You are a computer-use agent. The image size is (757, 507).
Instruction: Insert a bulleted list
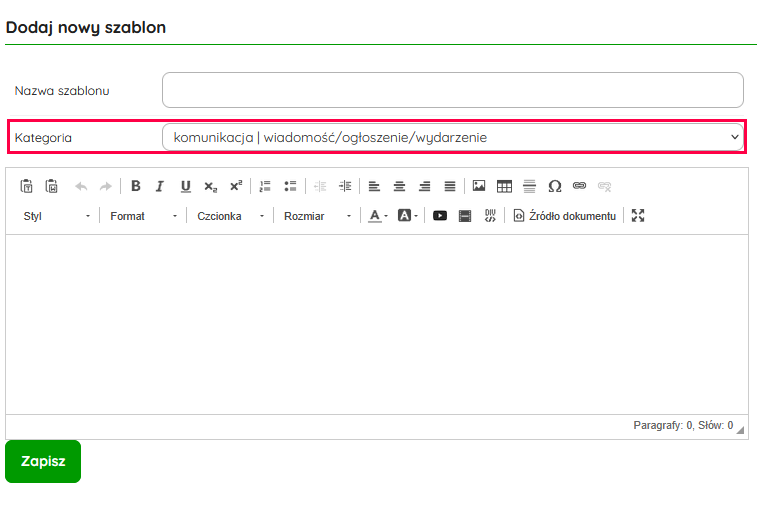tap(290, 186)
